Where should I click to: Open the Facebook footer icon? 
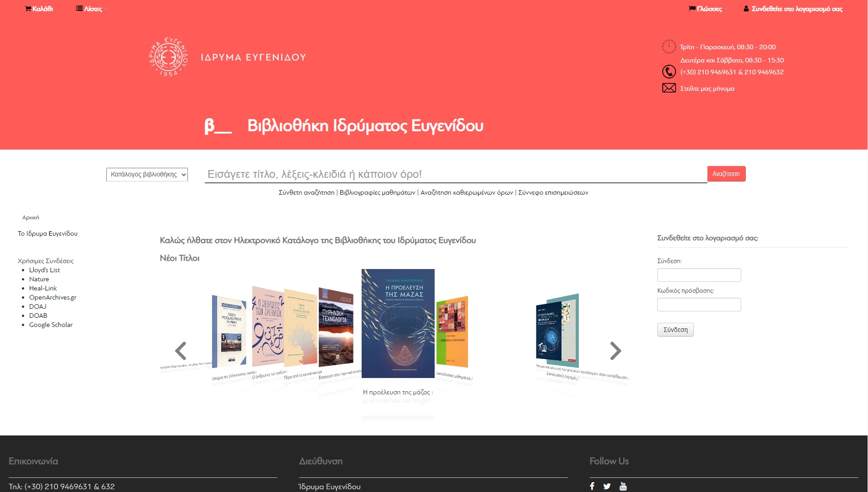592,486
